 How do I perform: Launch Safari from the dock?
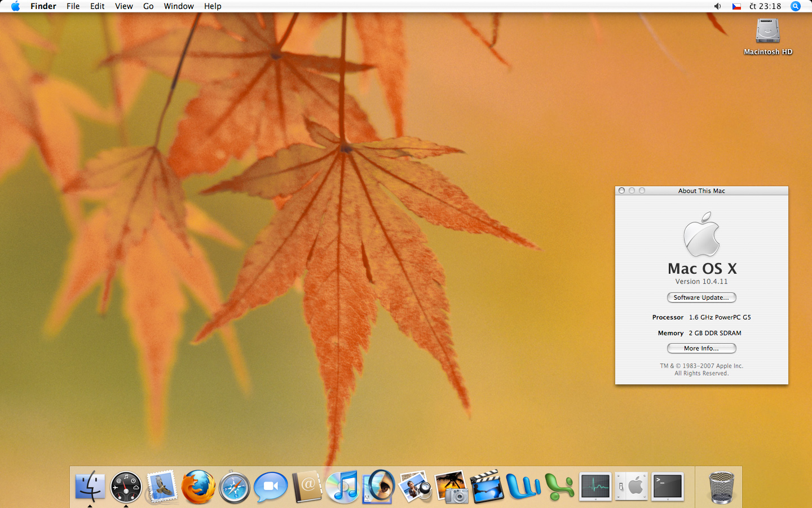point(234,487)
